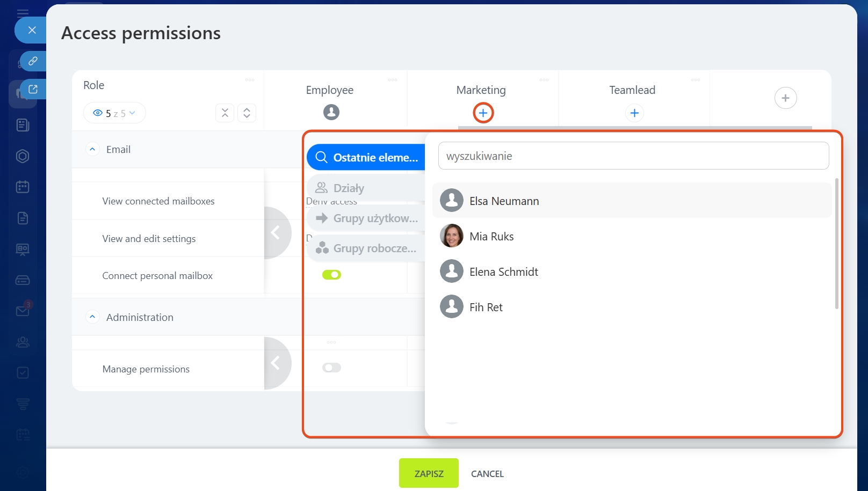Open the settings gear sidebar icon
Image resolution: width=868 pixels, height=491 pixels.
pos(23,472)
